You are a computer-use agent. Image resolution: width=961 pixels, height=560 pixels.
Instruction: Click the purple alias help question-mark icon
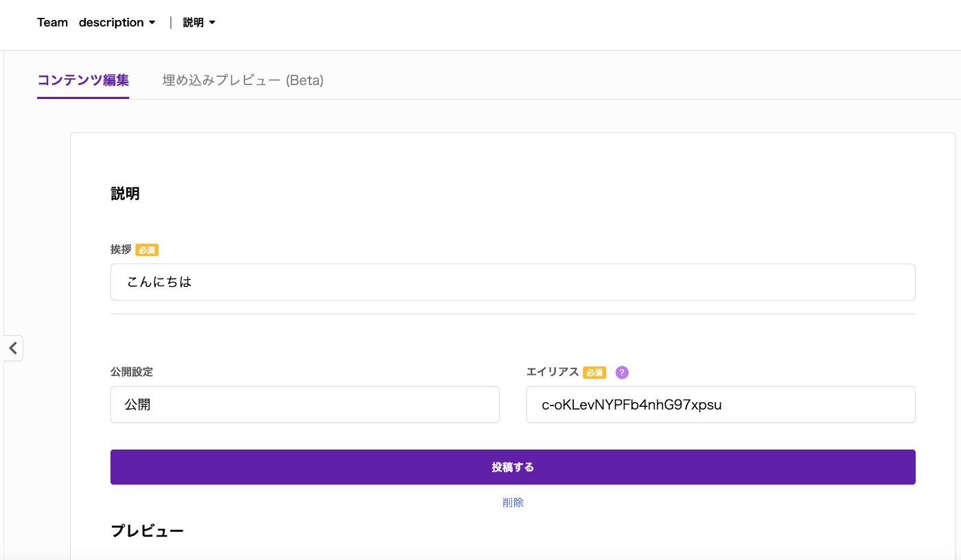tap(622, 373)
